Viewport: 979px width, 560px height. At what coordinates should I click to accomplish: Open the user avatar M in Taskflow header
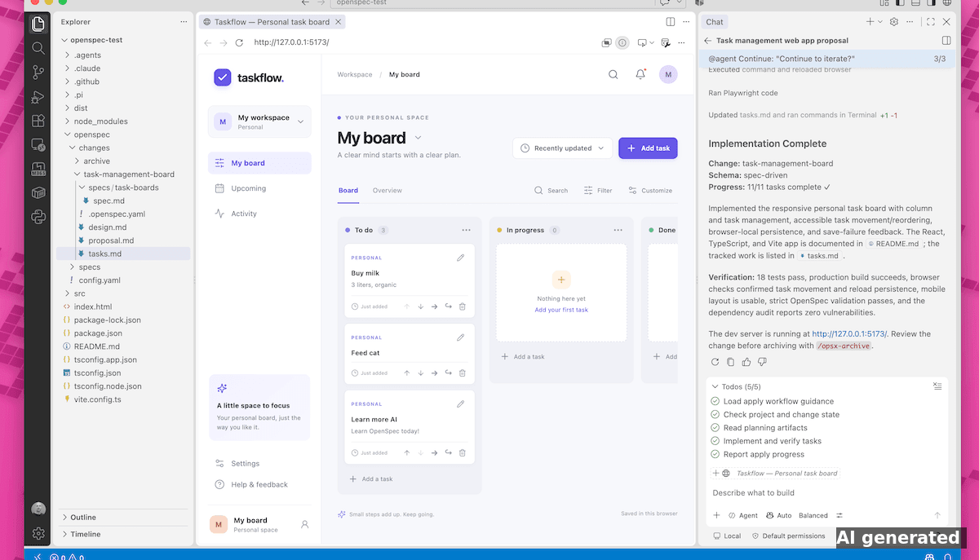point(668,74)
